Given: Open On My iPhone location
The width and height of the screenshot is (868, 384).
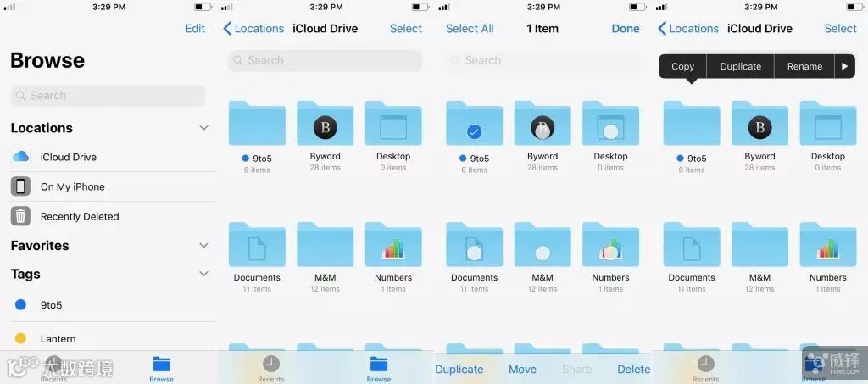Looking at the screenshot, I should point(108,186).
